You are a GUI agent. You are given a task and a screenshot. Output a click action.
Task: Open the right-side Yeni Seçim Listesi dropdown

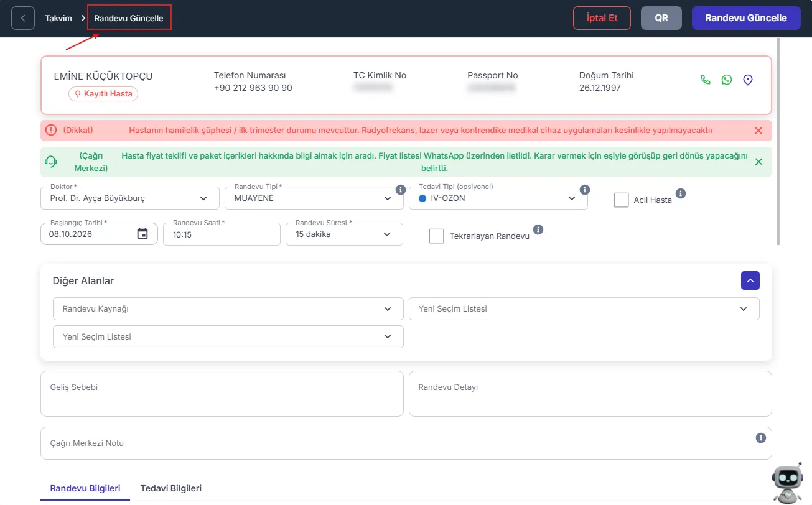(584, 308)
